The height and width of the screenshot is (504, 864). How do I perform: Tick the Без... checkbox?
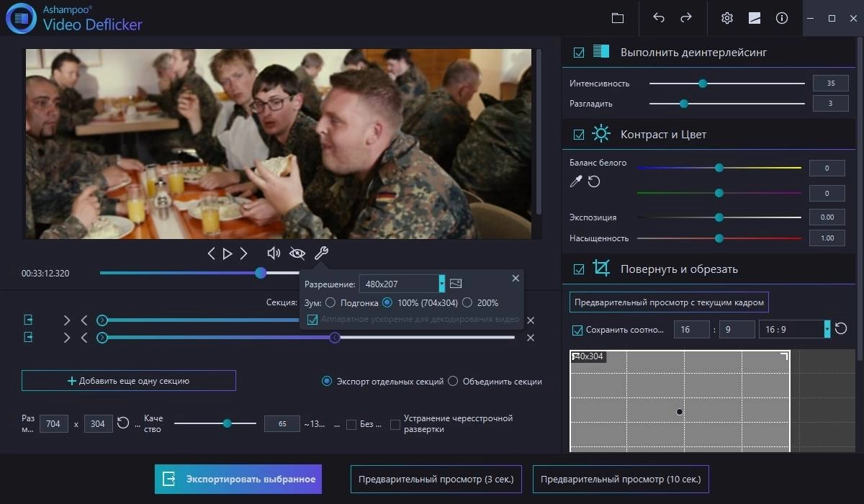351,425
